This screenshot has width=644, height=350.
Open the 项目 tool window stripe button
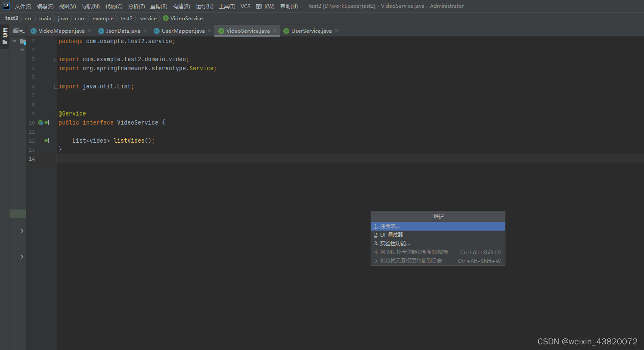[x=5, y=36]
